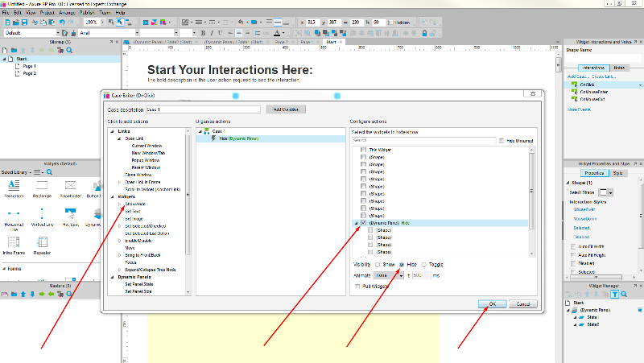Open the Animate 'none' dropdown
Image resolution: width=644 pixels, height=363 pixels.
[x=389, y=275]
